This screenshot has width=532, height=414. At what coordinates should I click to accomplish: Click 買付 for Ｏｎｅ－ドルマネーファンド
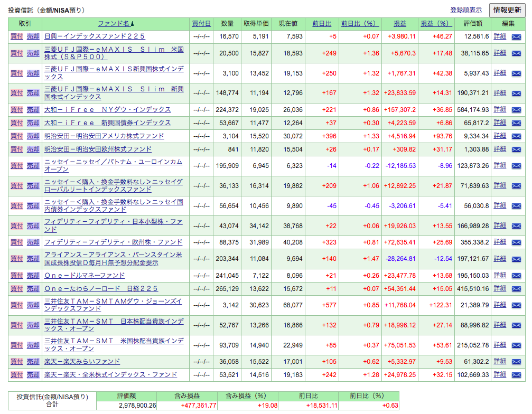coord(16,275)
